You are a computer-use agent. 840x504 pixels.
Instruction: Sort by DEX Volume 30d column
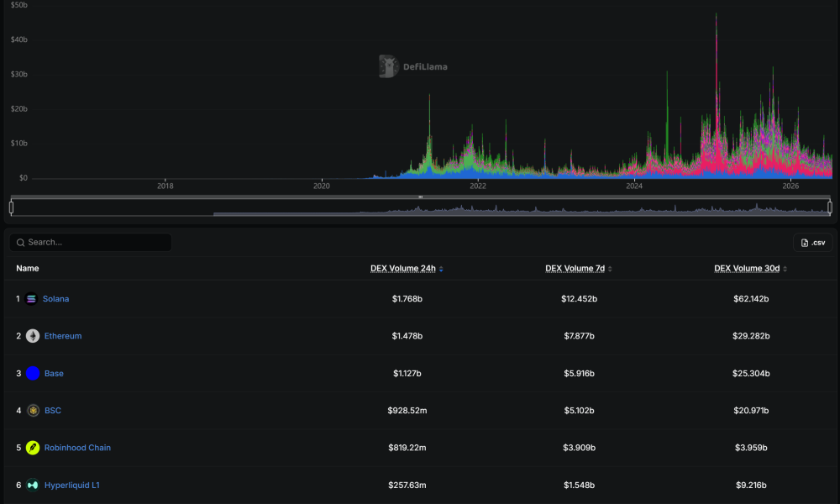[750, 268]
